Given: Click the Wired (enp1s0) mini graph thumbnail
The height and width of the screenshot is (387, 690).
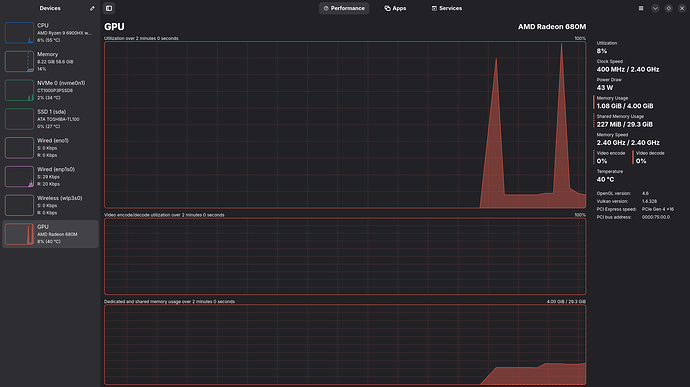Looking at the screenshot, I should point(19,177).
